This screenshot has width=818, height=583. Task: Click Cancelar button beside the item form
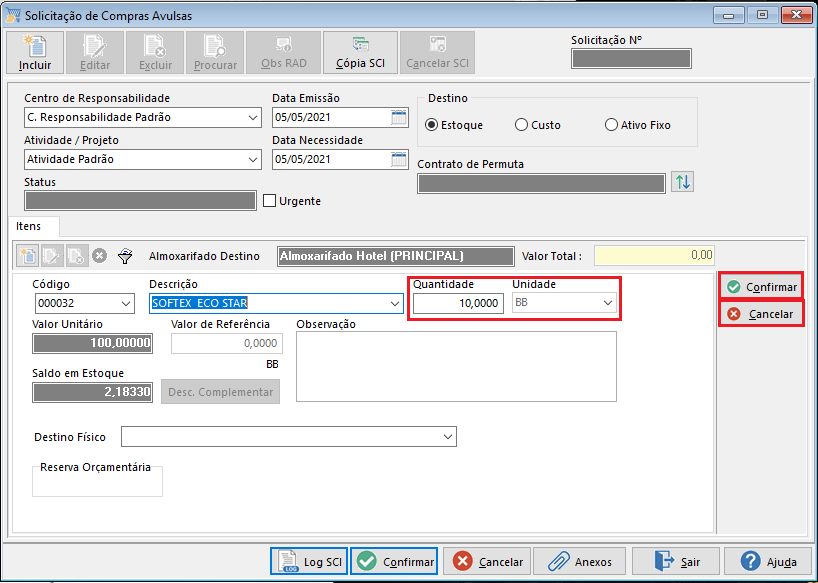[x=761, y=314]
